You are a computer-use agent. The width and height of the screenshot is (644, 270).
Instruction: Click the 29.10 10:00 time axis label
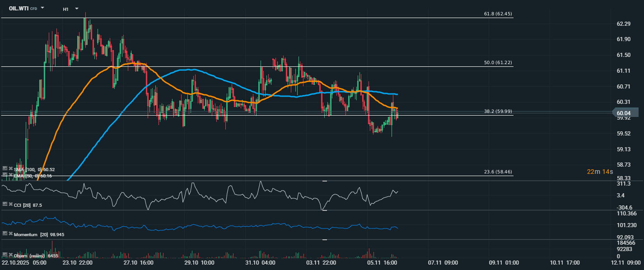click(x=200, y=262)
